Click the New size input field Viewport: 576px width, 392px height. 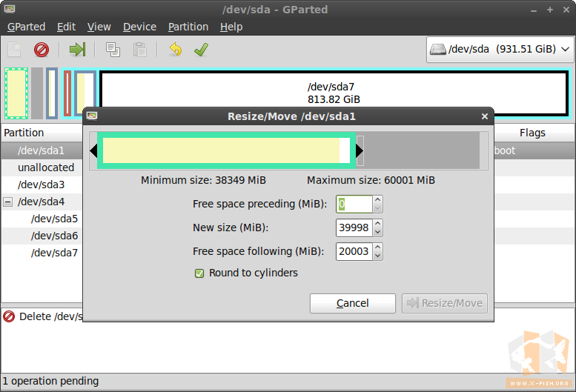(x=354, y=228)
